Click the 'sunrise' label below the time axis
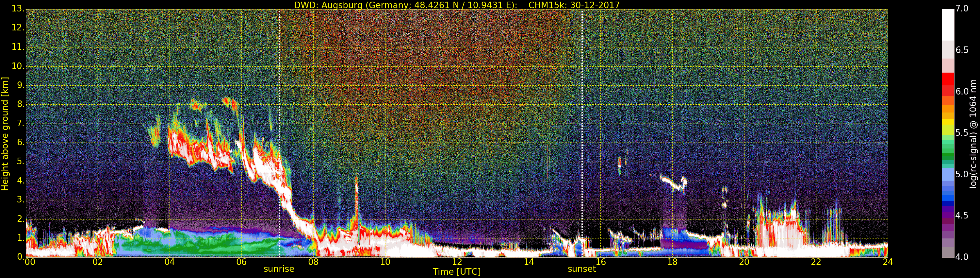980x278 pixels. tap(279, 269)
